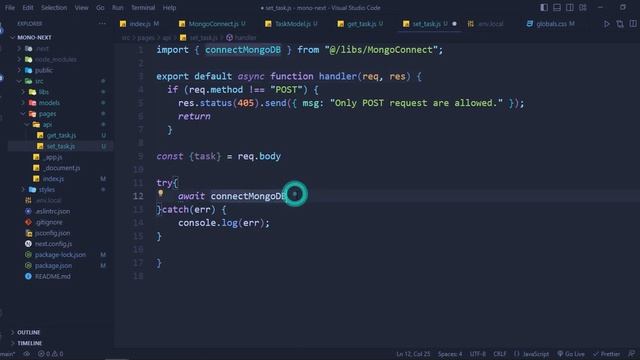The width and height of the screenshot is (640, 360).
Task: Toggle the bottom panel layout icon
Action: click(557, 7)
